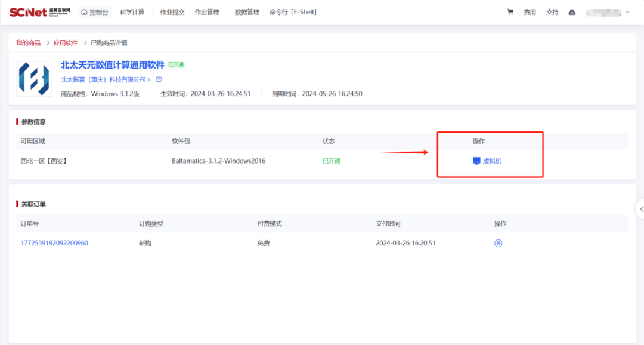
Task: Select 作业管理 in top navigation
Action: click(x=207, y=12)
